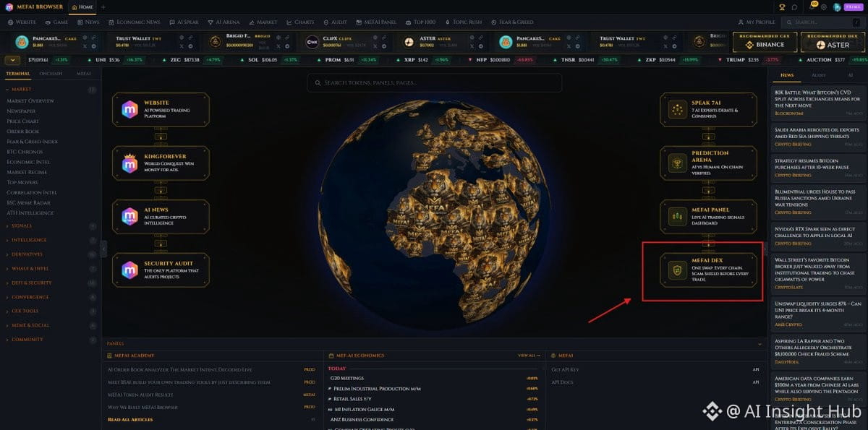Screen dimensions: 868x430
Task: Collapse the left sidebar with its handle
Action: tap(103, 249)
